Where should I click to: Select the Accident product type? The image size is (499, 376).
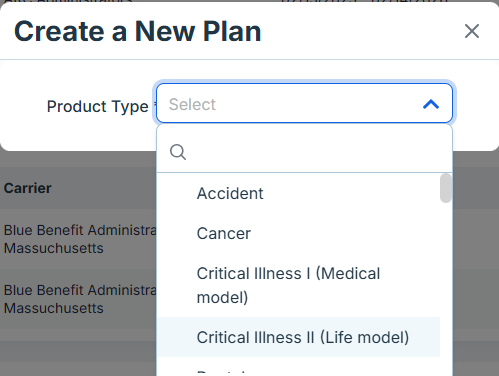click(298, 193)
